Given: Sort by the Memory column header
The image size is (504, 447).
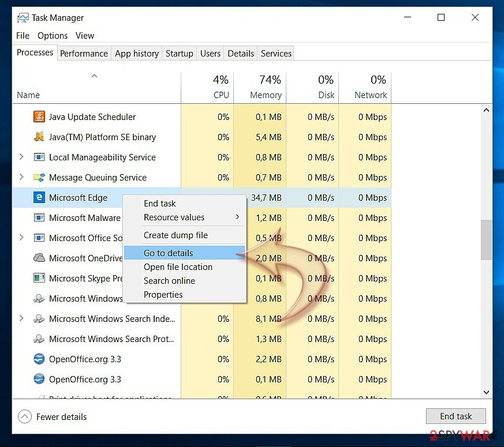Looking at the screenshot, I should pyautogui.click(x=260, y=87).
